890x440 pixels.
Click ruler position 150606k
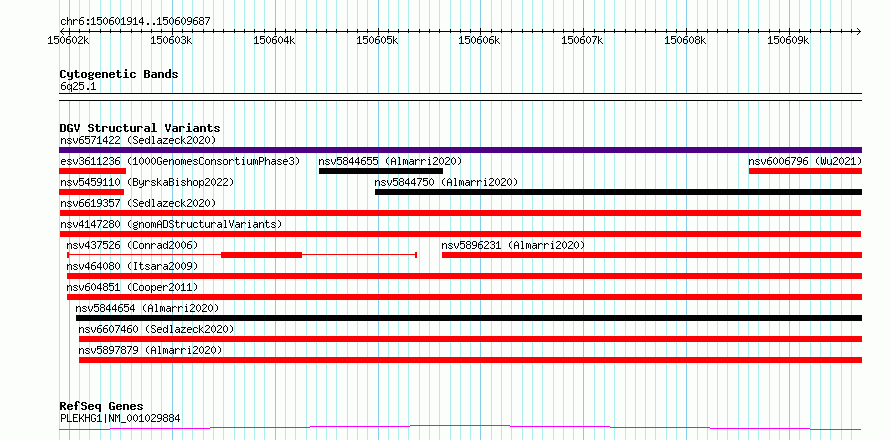coord(480,41)
